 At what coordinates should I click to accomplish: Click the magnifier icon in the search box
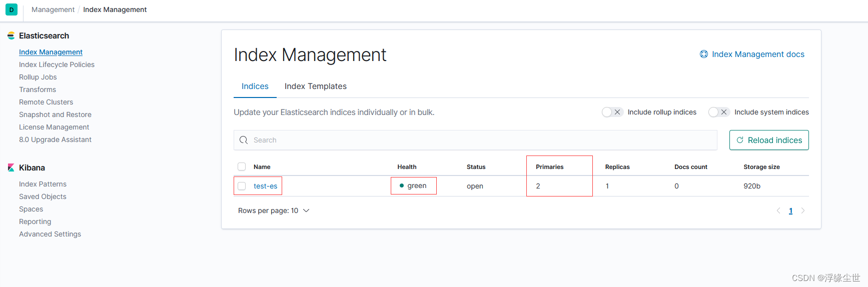pos(244,140)
